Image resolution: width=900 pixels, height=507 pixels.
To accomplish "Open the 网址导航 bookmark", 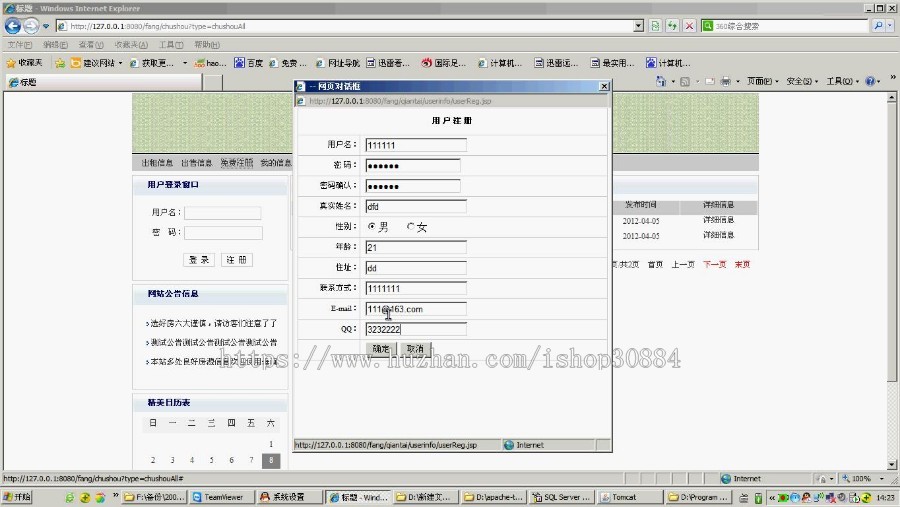I will 338,63.
